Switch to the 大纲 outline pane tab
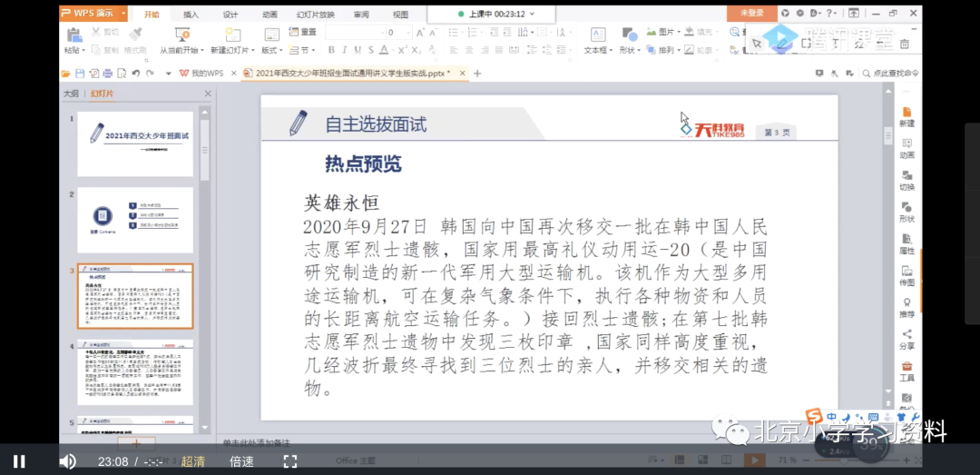The width and height of the screenshot is (980, 475). coord(71,94)
